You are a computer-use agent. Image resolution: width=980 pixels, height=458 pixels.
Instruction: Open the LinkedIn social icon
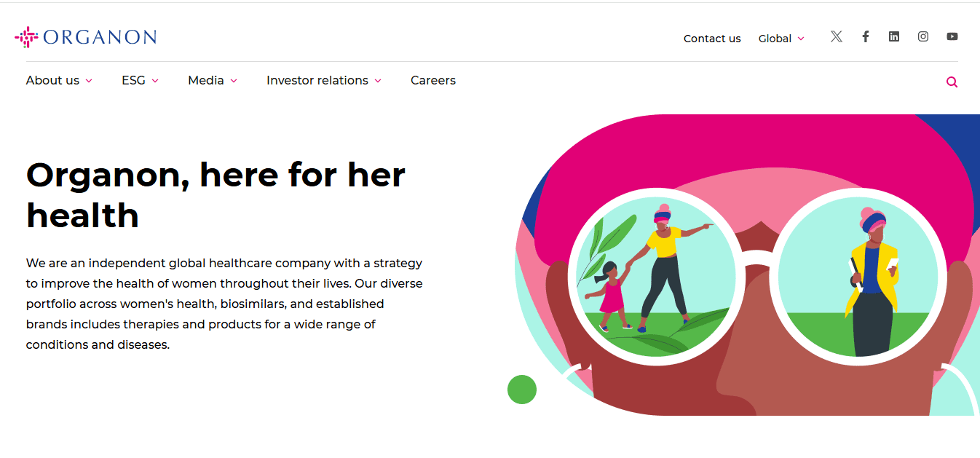click(x=894, y=36)
